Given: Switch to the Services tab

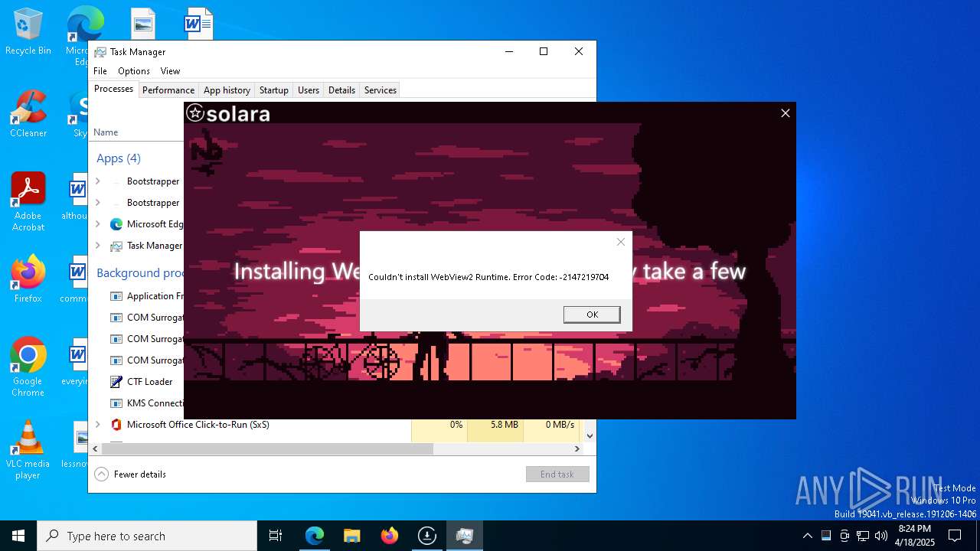Looking at the screenshot, I should tap(381, 90).
